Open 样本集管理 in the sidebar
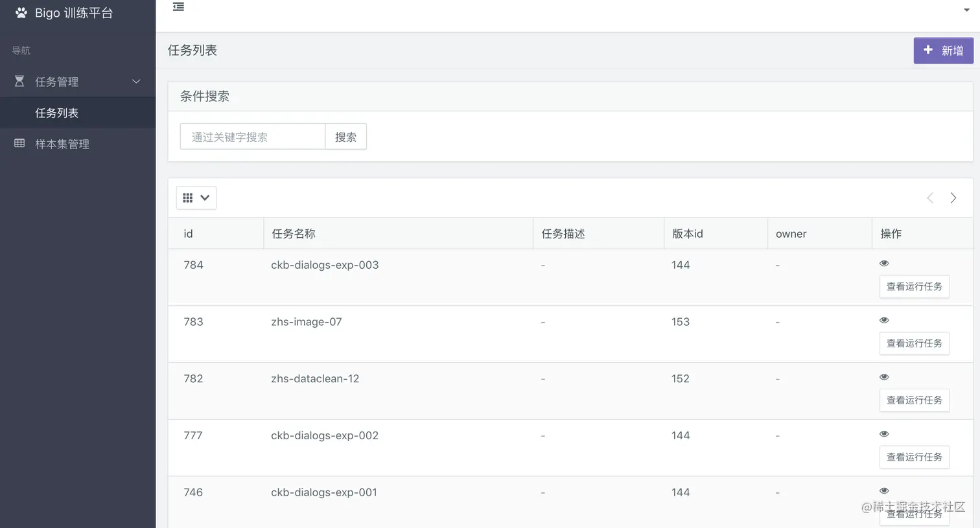 pyautogui.click(x=62, y=144)
